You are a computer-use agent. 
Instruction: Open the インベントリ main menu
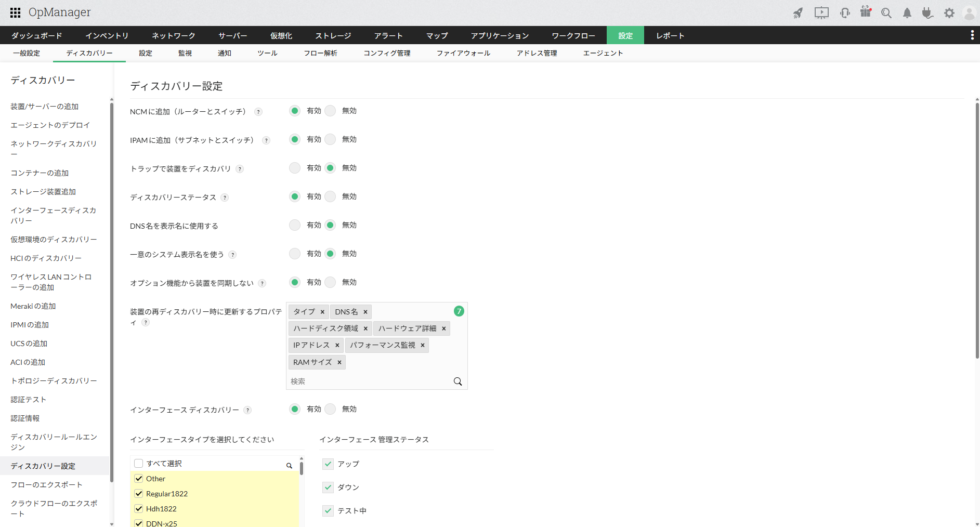pos(107,35)
